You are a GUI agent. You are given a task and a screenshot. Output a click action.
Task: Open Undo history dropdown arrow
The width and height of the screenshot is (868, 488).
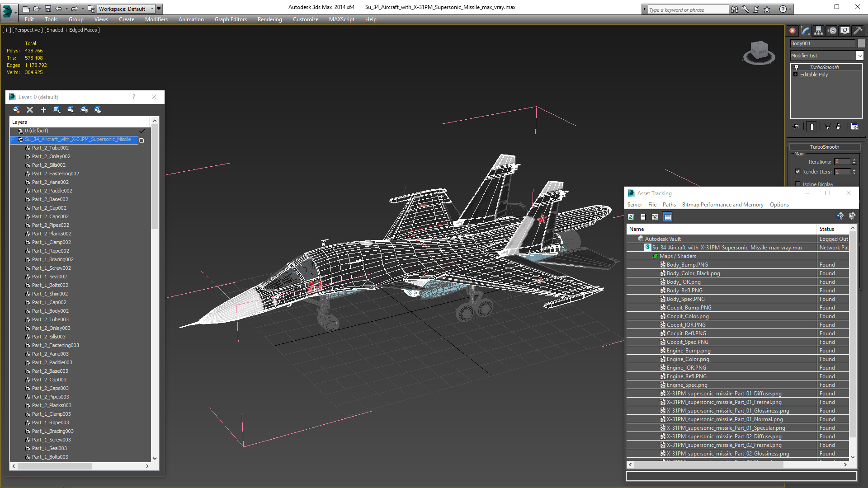click(66, 9)
